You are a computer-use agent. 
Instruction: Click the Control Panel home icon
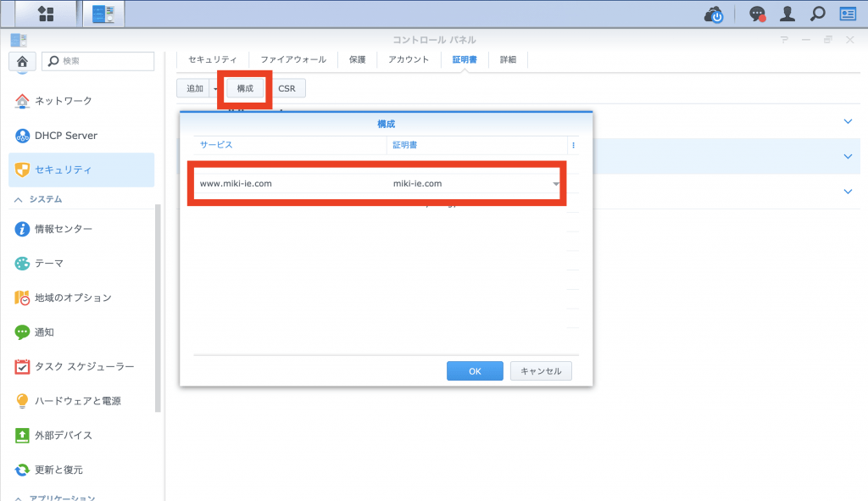click(23, 61)
